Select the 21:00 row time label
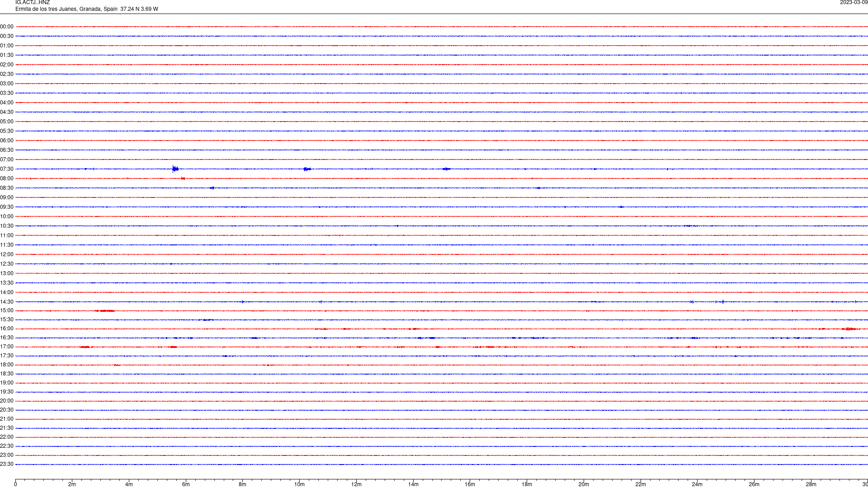 click(x=7, y=419)
